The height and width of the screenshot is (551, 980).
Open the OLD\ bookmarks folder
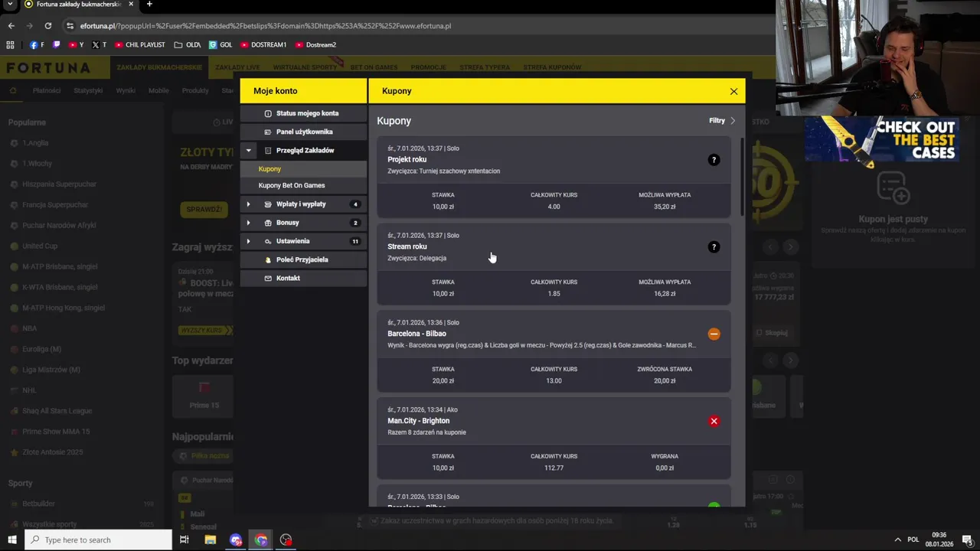pyautogui.click(x=188, y=45)
